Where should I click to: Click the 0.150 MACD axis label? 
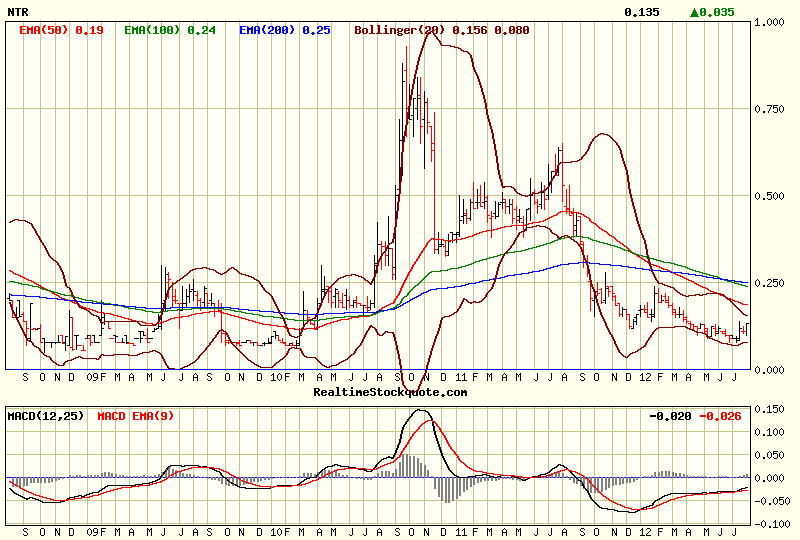(x=769, y=409)
